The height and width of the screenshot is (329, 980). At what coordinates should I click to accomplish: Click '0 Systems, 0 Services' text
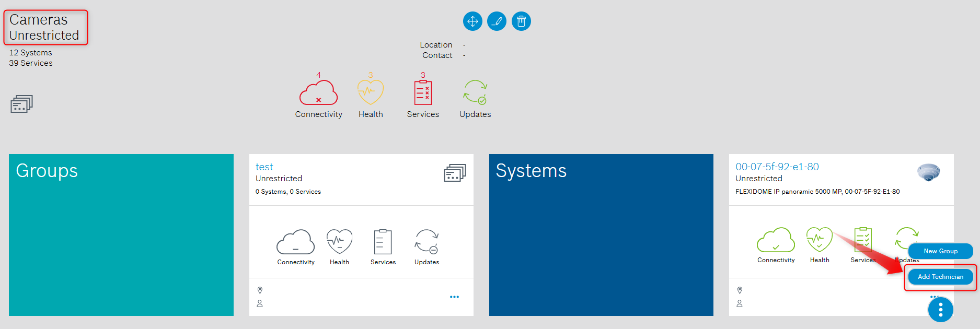coord(288,192)
